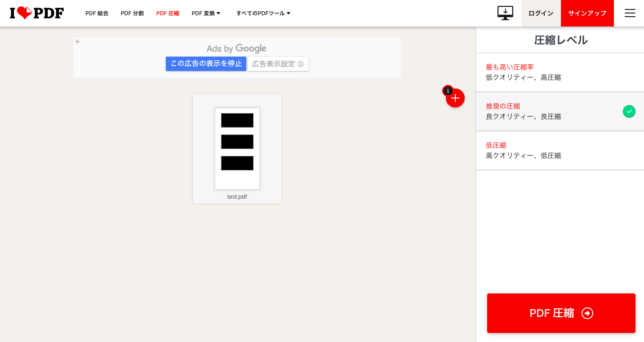Sign up via サインアップ button
Image resolution: width=644 pixels, height=342 pixels.
click(x=587, y=13)
